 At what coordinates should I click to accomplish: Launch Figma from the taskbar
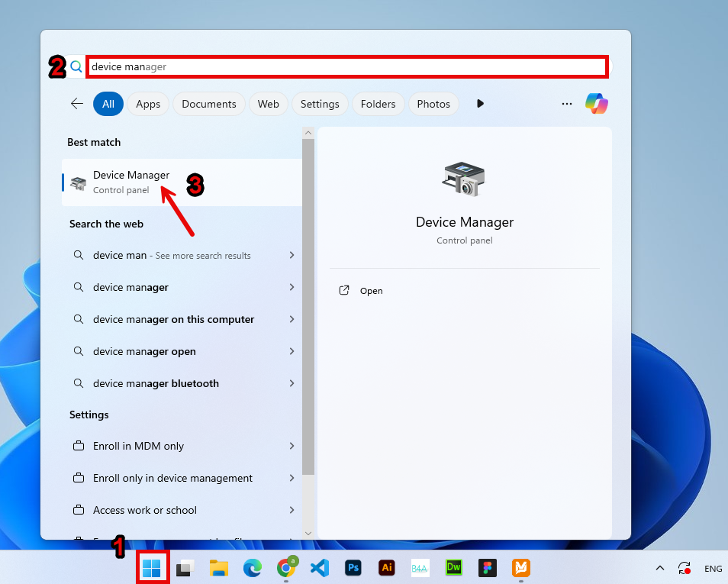pyautogui.click(x=488, y=568)
